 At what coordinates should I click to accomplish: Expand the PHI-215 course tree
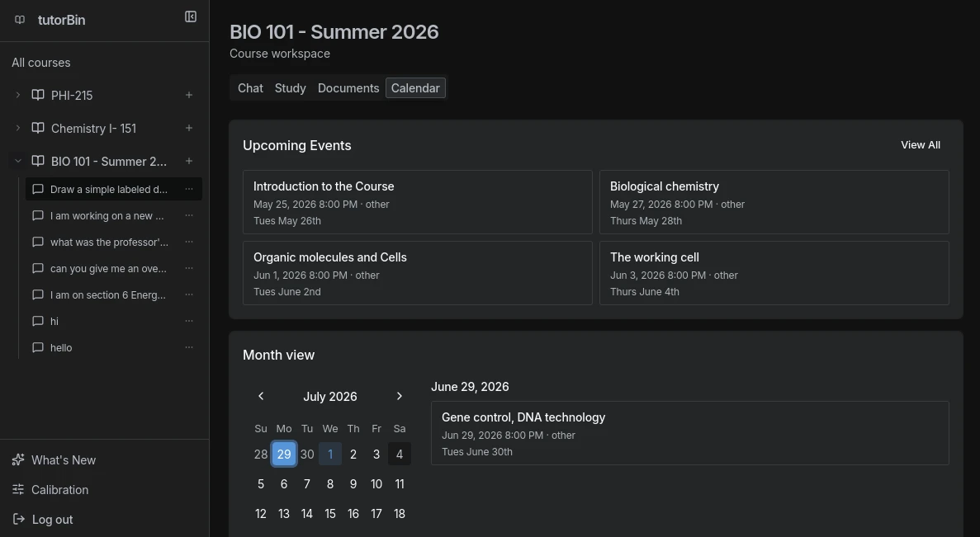tap(17, 95)
